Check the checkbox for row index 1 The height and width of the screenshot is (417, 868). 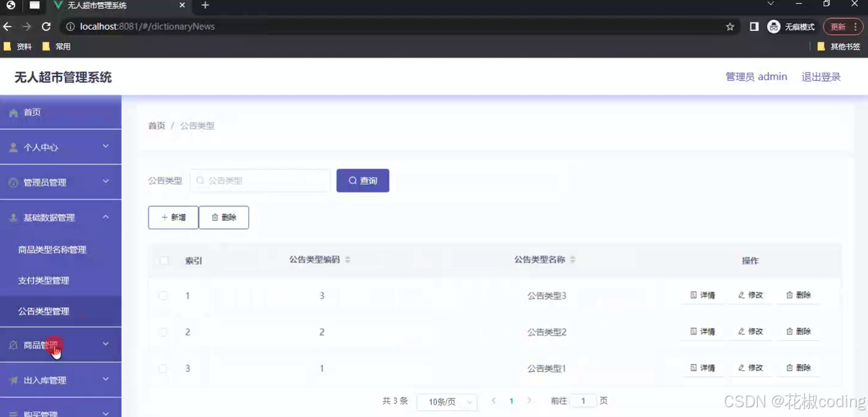pyautogui.click(x=163, y=296)
